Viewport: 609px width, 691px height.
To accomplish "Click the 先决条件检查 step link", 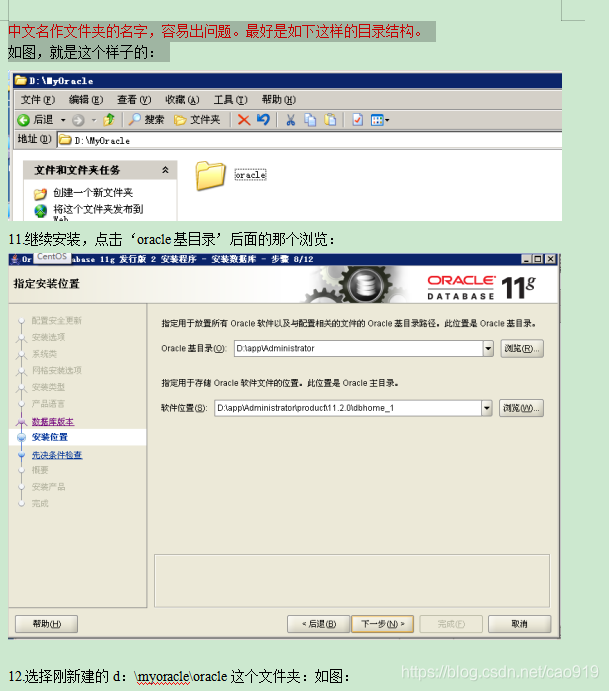I will [x=57, y=455].
